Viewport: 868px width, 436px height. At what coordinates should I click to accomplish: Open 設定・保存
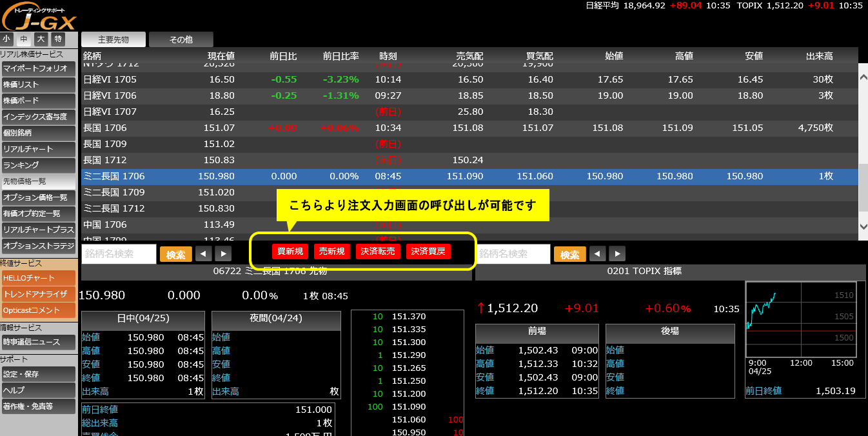39,374
